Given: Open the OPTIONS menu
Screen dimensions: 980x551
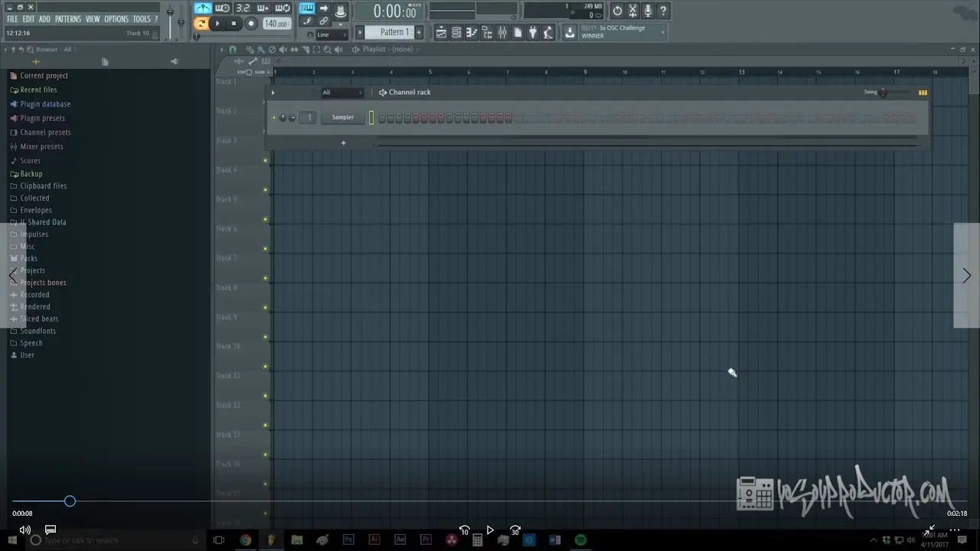Looking at the screenshot, I should point(116,19).
